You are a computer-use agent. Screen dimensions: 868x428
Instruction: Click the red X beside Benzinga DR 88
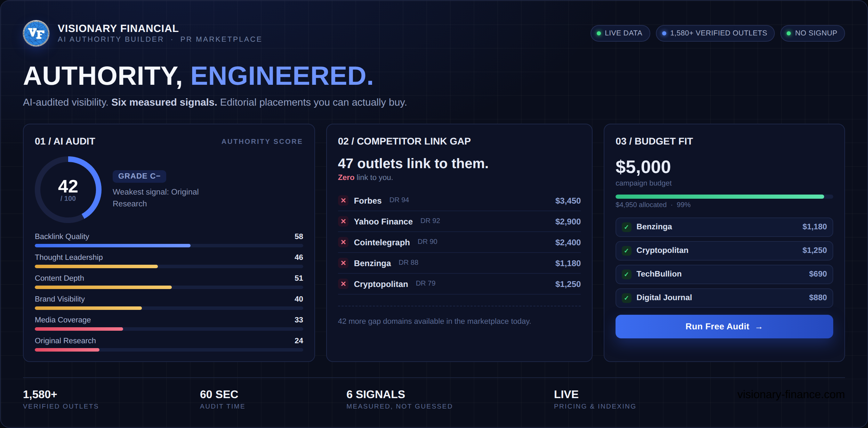343,263
